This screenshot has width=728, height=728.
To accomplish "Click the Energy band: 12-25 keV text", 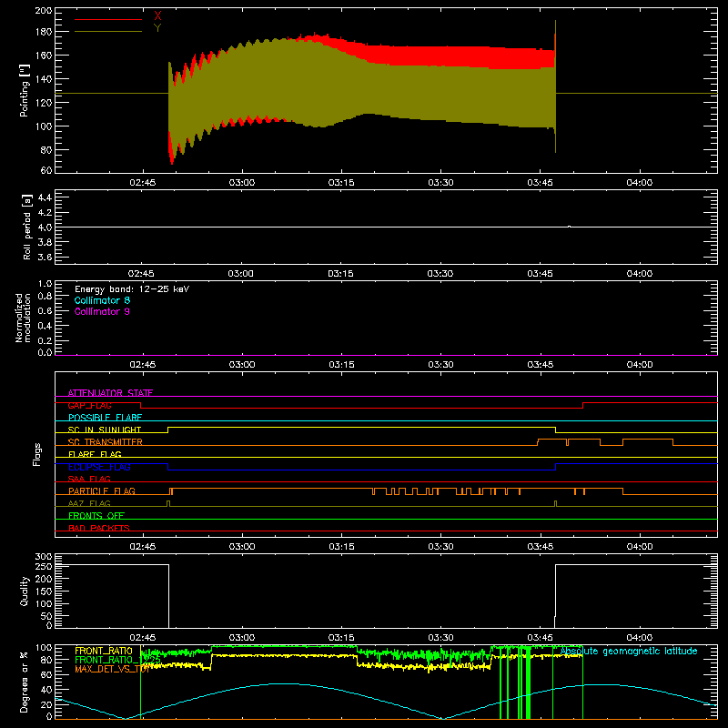I will click(x=132, y=289).
